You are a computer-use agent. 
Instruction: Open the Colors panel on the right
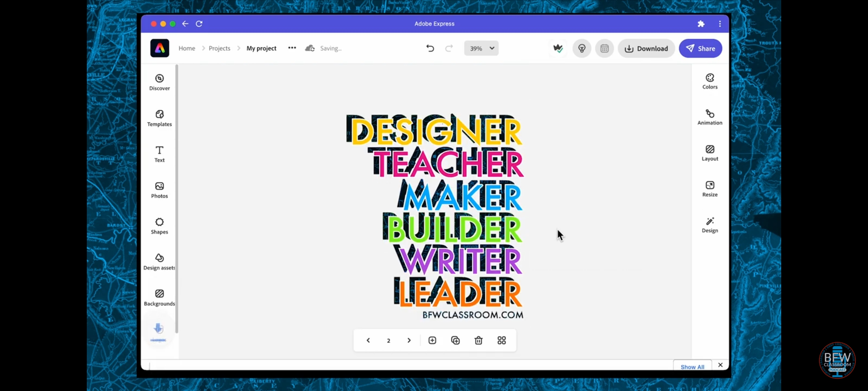[x=709, y=81]
